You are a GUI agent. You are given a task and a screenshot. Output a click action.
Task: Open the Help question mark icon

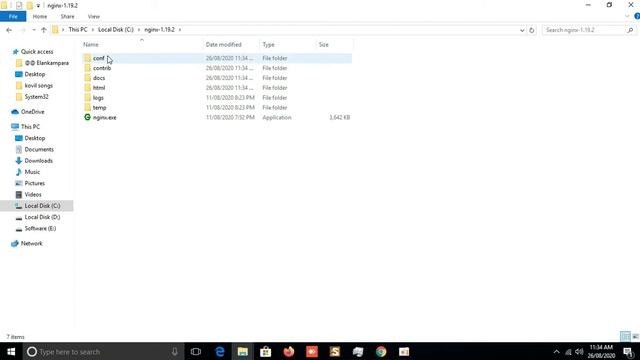pyautogui.click(x=637, y=16)
